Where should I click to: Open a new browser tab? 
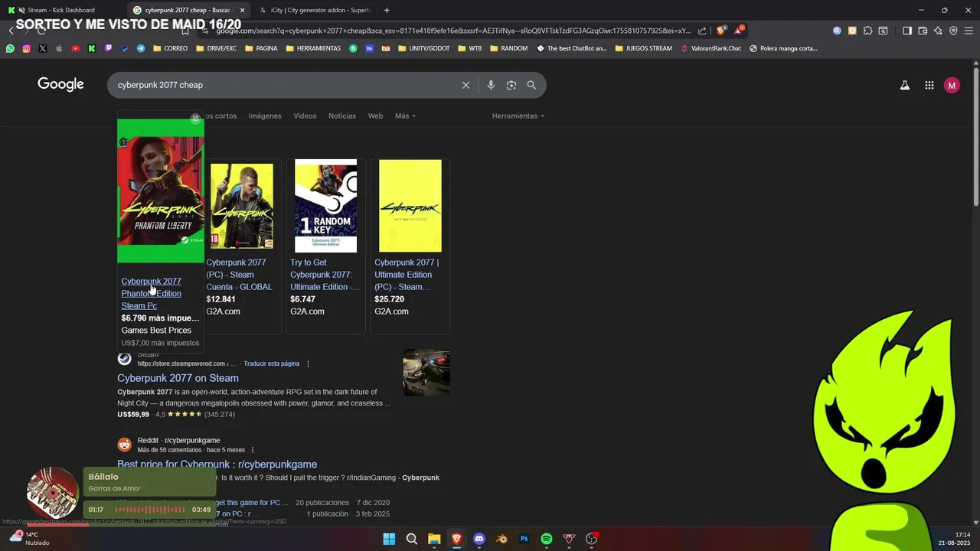(387, 10)
